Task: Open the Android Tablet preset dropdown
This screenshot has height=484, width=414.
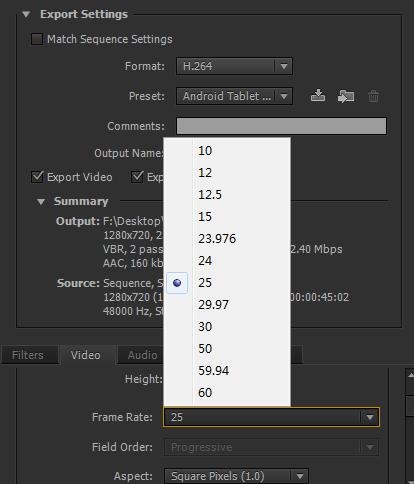Action: tap(234, 96)
